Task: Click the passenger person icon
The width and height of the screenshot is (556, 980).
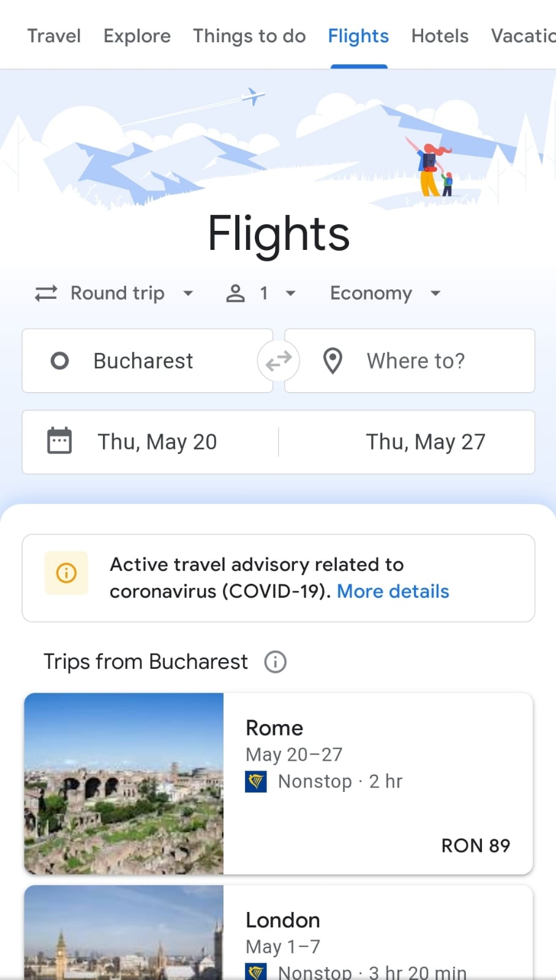Action: [235, 293]
